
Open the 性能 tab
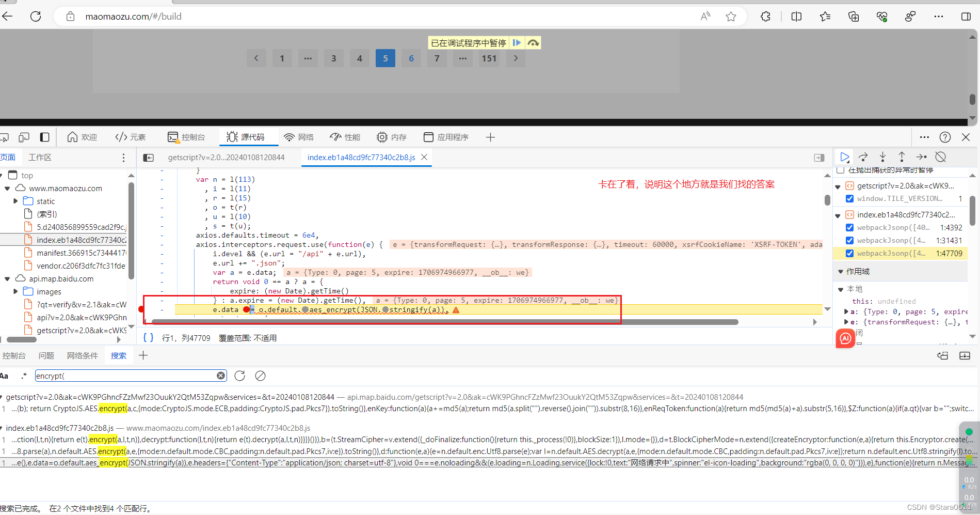pyautogui.click(x=345, y=137)
